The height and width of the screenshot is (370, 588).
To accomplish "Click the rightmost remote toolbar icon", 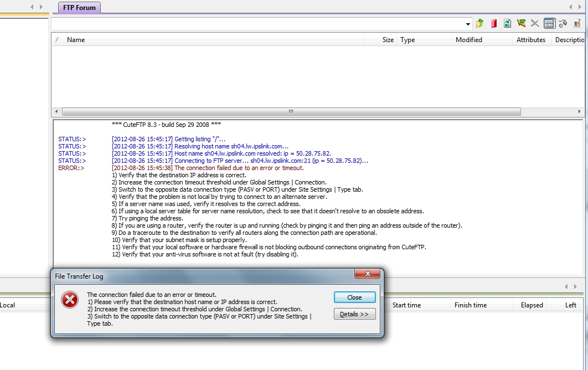I will coord(577,23).
